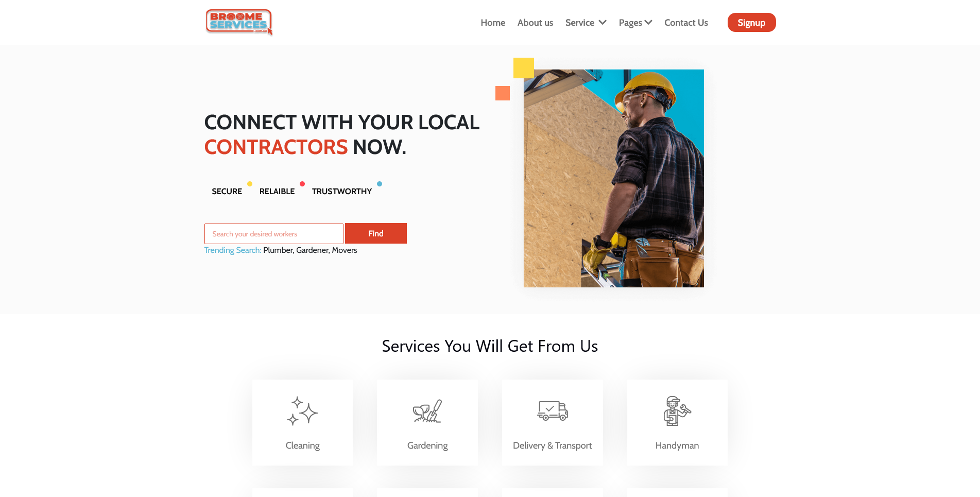The image size is (980, 497).
Task: Select the Gardening plant and shovel icon
Action: click(x=427, y=411)
